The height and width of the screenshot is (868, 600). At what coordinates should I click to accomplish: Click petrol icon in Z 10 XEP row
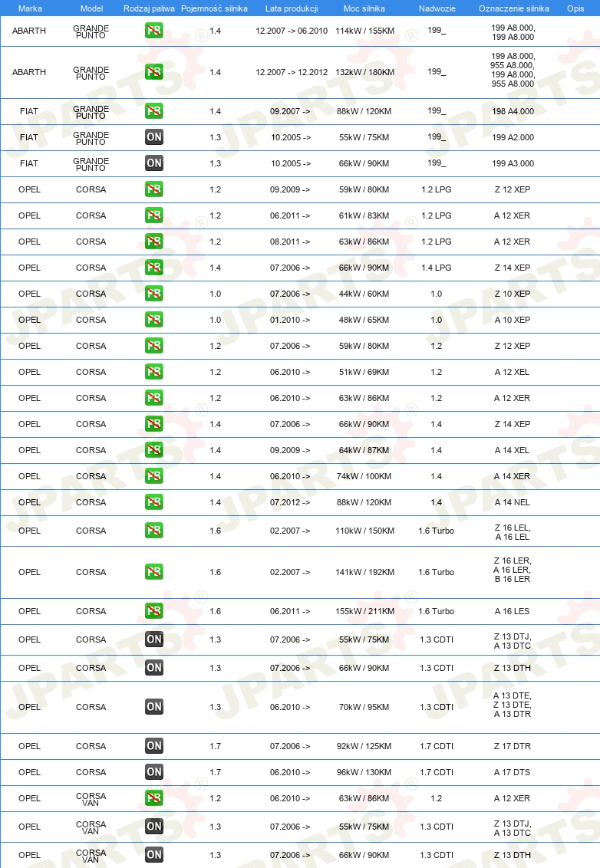pyautogui.click(x=154, y=293)
